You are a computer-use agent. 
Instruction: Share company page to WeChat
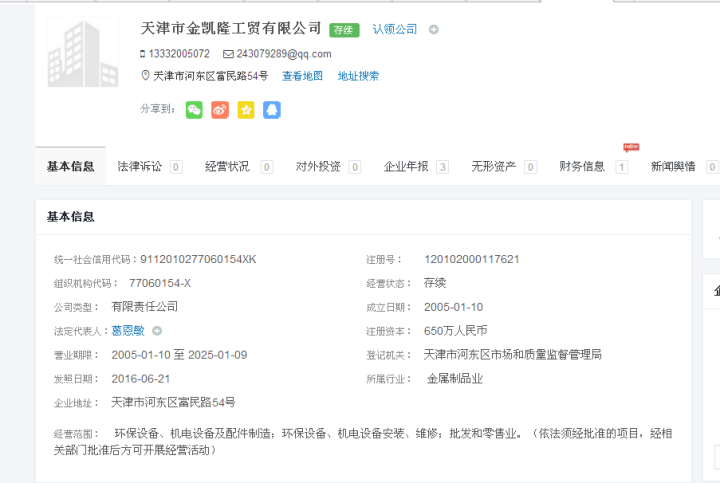(194, 110)
